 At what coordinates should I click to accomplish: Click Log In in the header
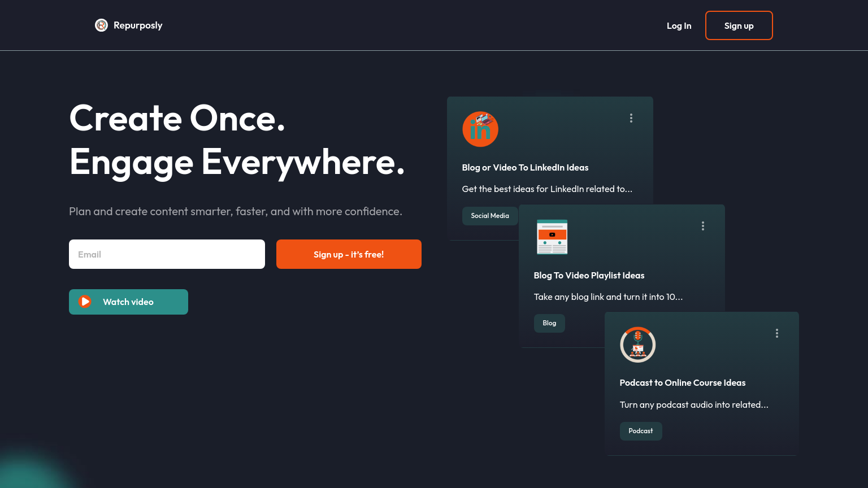coord(679,26)
